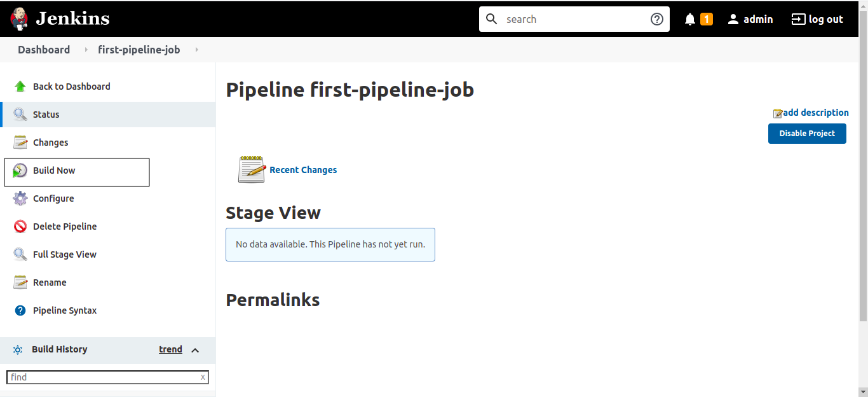The height and width of the screenshot is (397, 868).
Task: Open the build trend link
Action: 170,349
